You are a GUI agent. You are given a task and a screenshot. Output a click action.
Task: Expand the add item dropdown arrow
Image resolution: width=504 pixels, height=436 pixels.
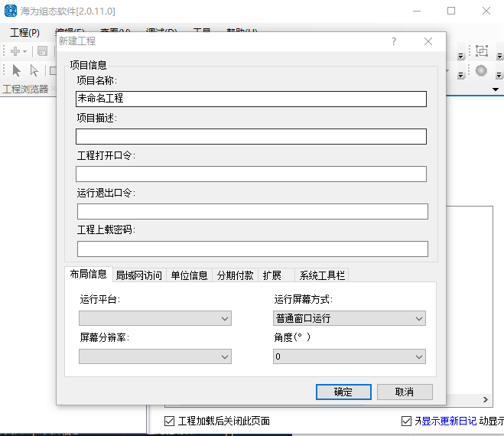tap(24, 52)
